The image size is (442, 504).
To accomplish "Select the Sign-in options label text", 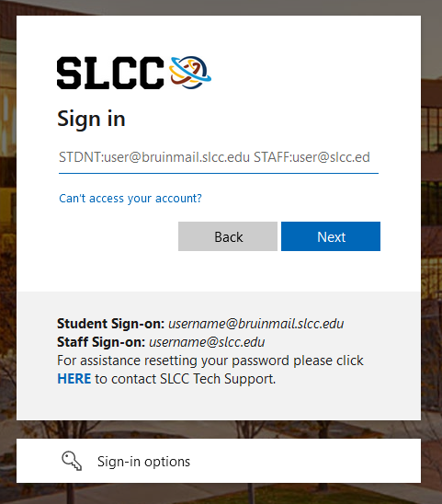I will click(144, 462).
